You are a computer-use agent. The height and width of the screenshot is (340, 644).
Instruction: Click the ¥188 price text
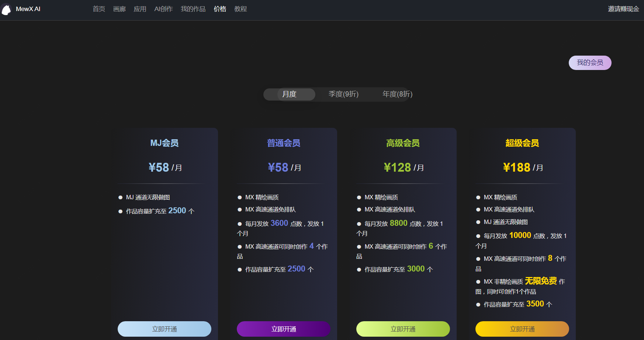516,168
